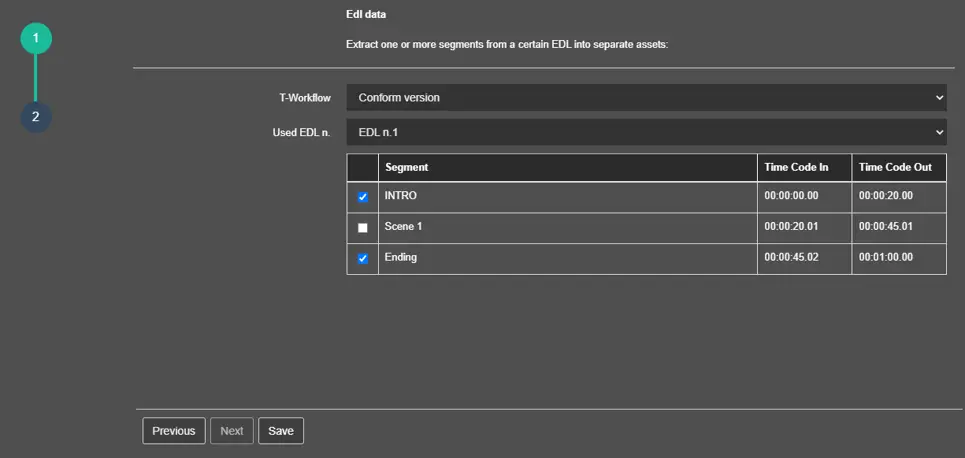
Task: Click INTRO's time code in 00:00:00.00
Action: (x=791, y=196)
